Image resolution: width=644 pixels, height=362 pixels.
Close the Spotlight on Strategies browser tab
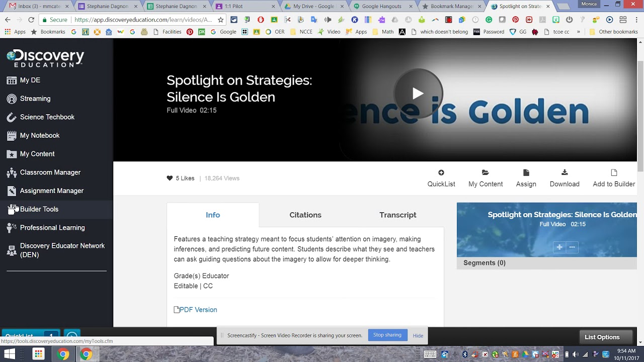[548, 7]
